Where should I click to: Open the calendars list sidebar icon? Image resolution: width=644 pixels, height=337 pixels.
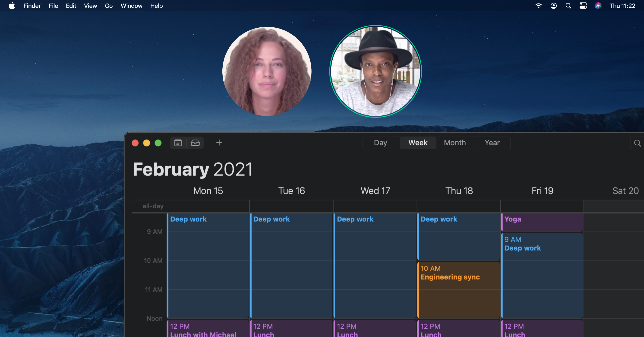pyautogui.click(x=178, y=143)
